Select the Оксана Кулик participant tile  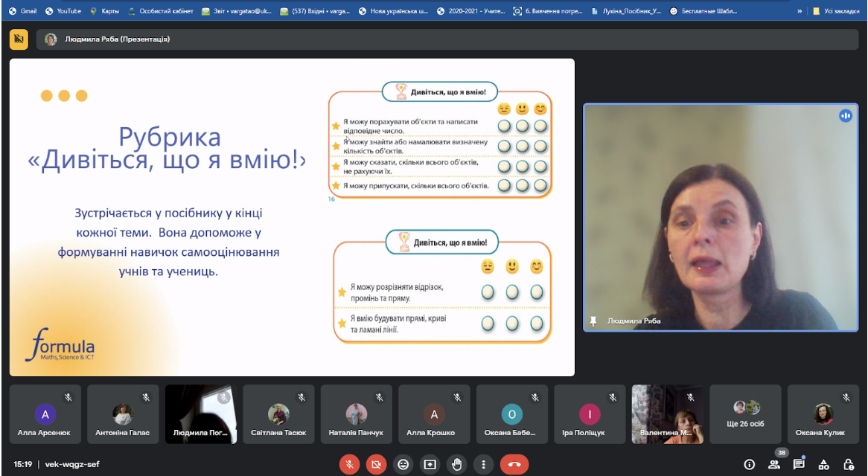tap(823, 414)
